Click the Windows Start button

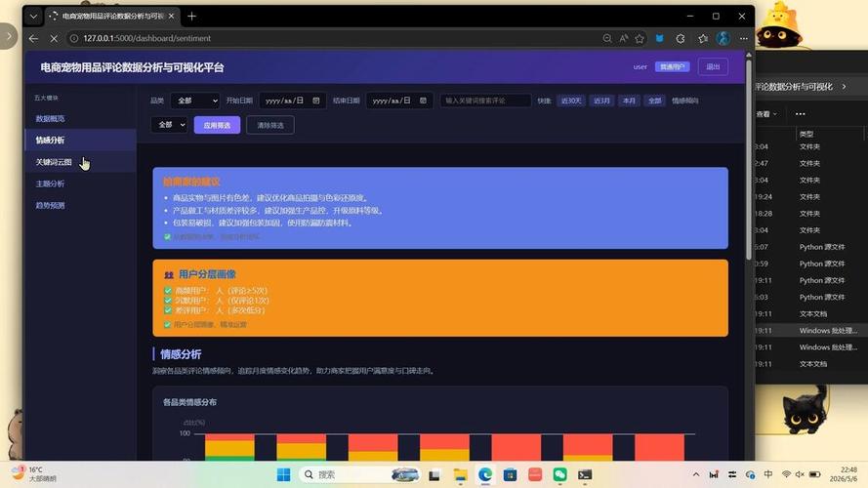point(283,474)
